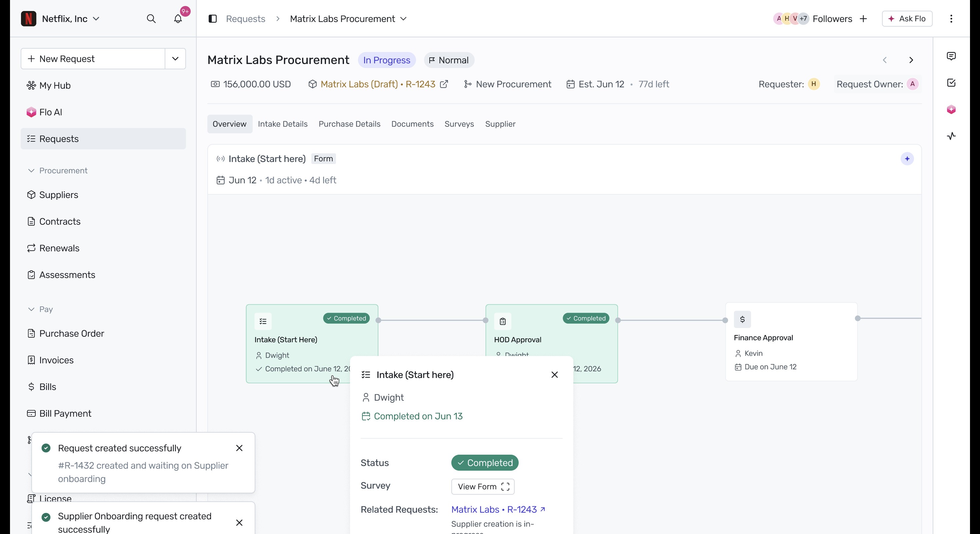The image size is (980, 534).
Task: Click the Intake (Start Here) checklist icon
Action: [263, 321]
